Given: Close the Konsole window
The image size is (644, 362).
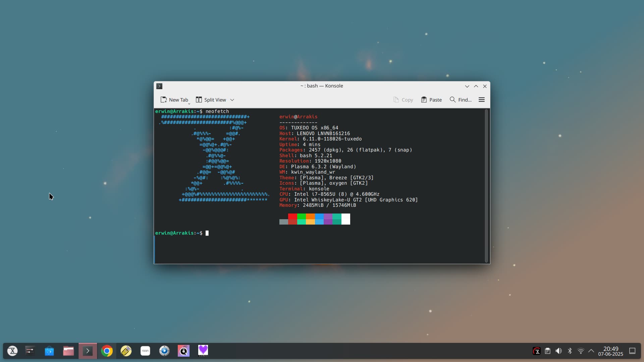Looking at the screenshot, I should pyautogui.click(x=485, y=86).
